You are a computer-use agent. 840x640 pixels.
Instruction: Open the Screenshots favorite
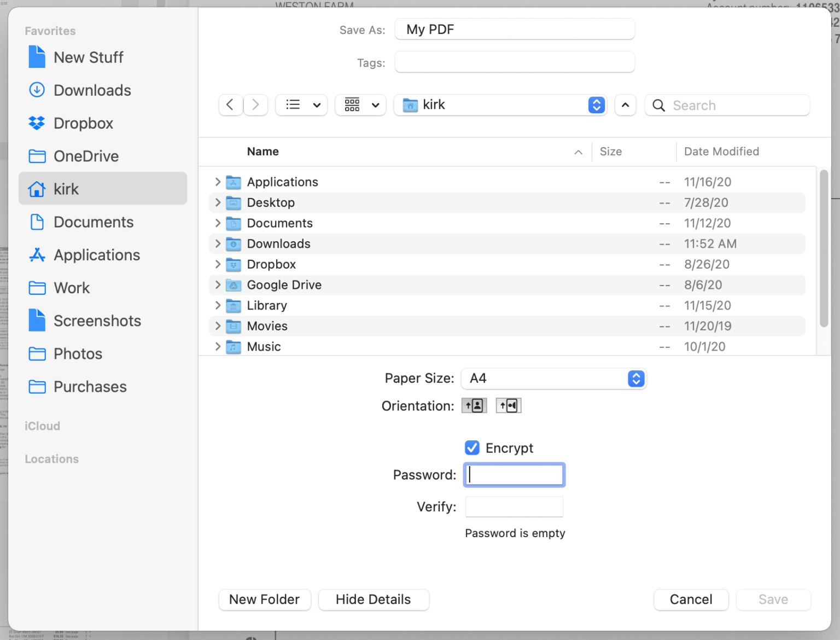pyautogui.click(x=97, y=321)
